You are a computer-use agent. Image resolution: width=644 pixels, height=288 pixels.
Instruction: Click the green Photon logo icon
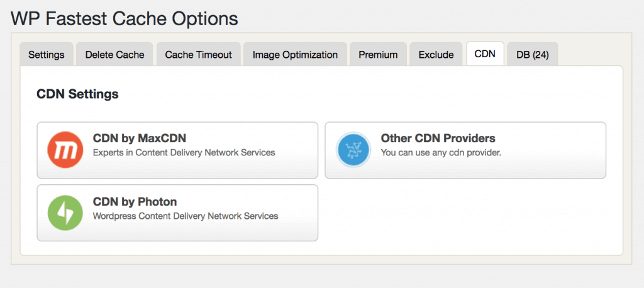tap(65, 213)
